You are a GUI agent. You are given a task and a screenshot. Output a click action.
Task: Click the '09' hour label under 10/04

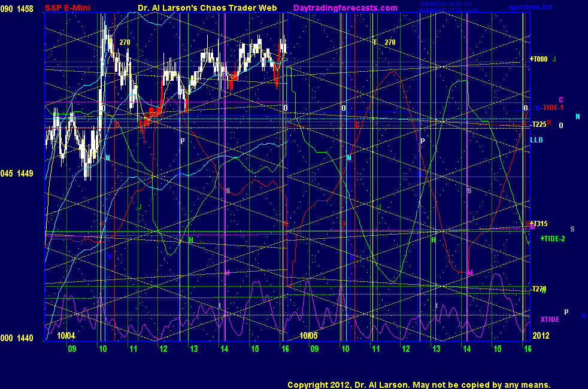point(72,349)
